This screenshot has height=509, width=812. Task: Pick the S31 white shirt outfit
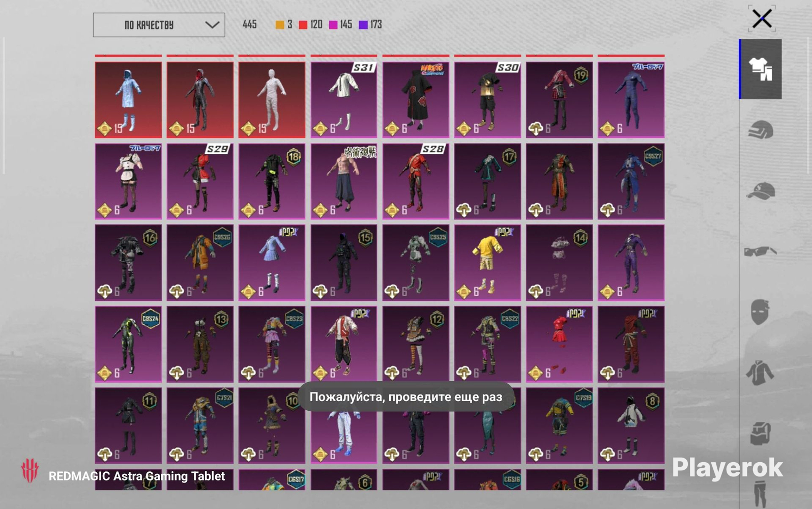(x=344, y=100)
